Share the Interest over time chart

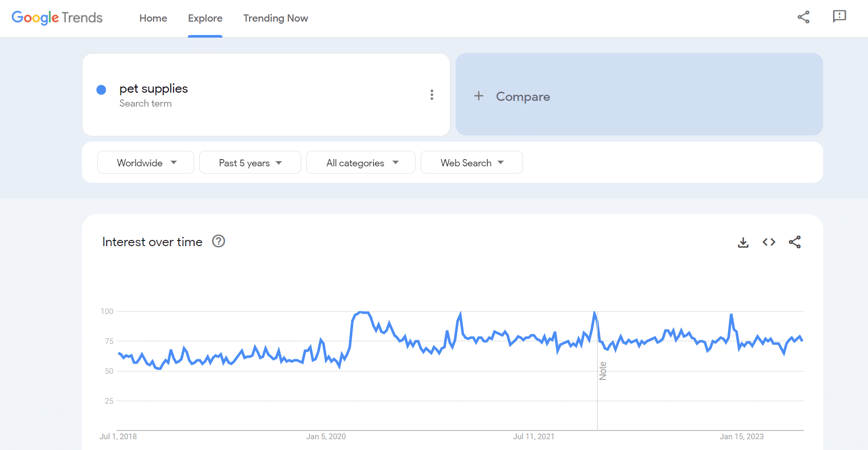tap(794, 243)
